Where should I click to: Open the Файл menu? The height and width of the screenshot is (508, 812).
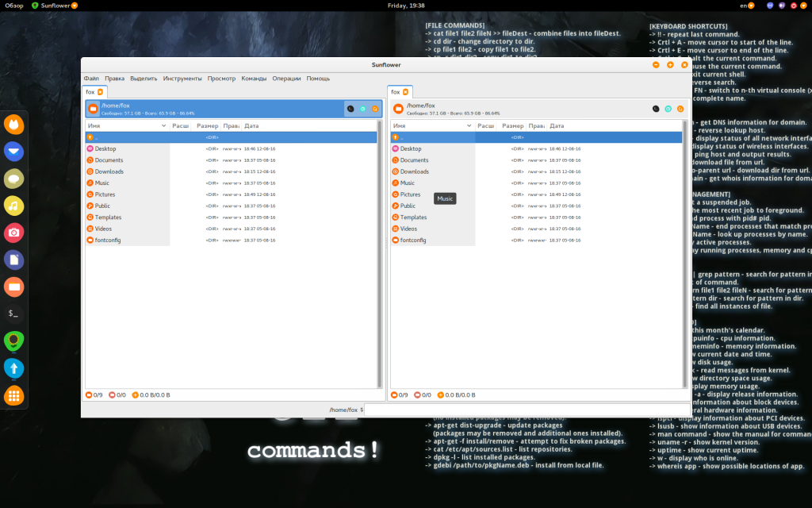click(x=91, y=79)
